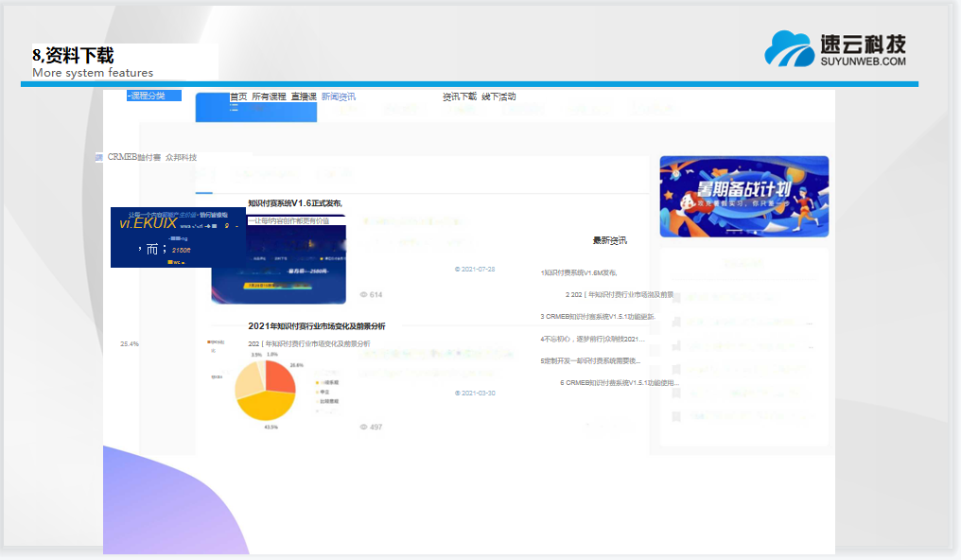Open 线下活动 in the navigation bar
The image size is (961, 560).
[x=498, y=96]
